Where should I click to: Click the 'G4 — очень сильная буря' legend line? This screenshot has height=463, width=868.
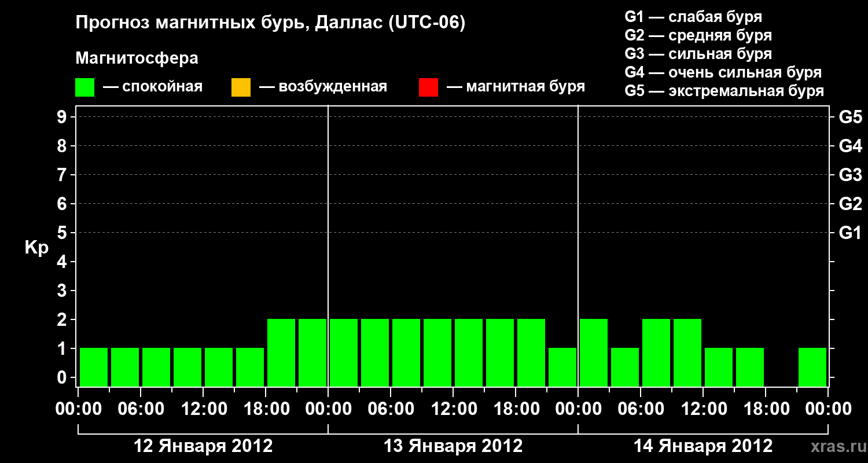(x=723, y=72)
